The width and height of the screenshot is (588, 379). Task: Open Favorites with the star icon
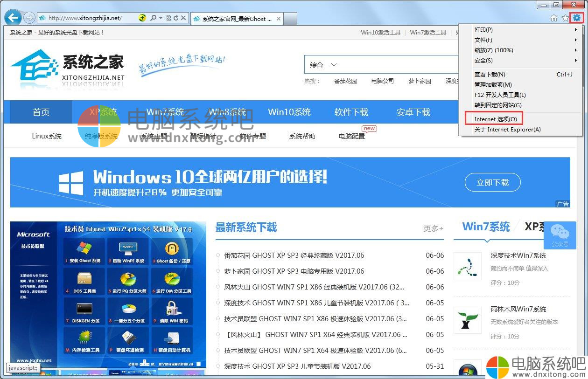565,18
